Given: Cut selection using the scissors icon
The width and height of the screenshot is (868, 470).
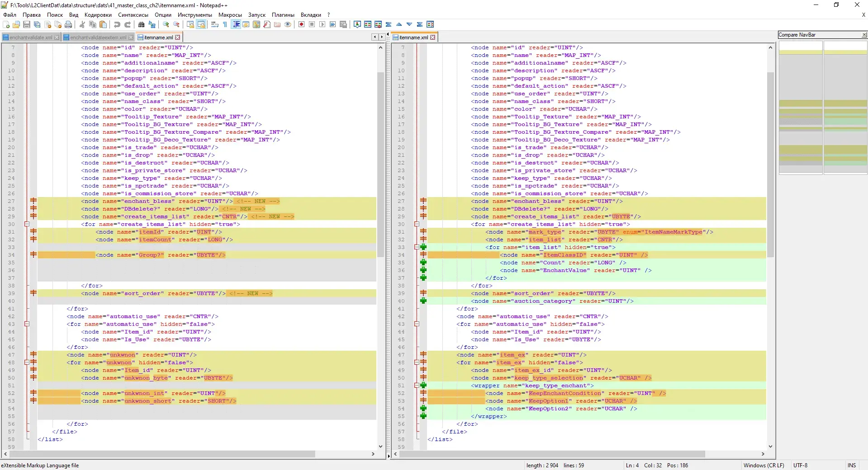Looking at the screenshot, I should tap(82, 24).
